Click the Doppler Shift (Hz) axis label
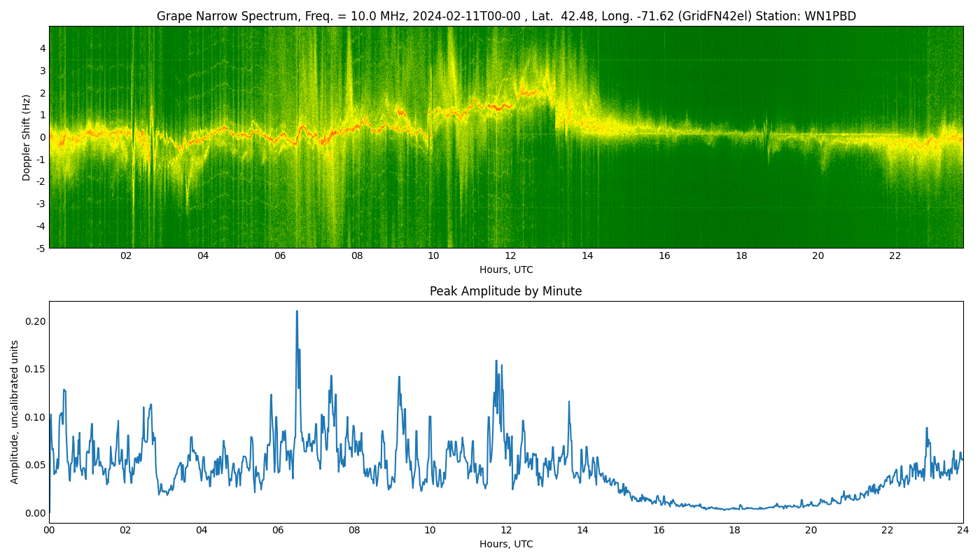980x560 pixels. 27,137
